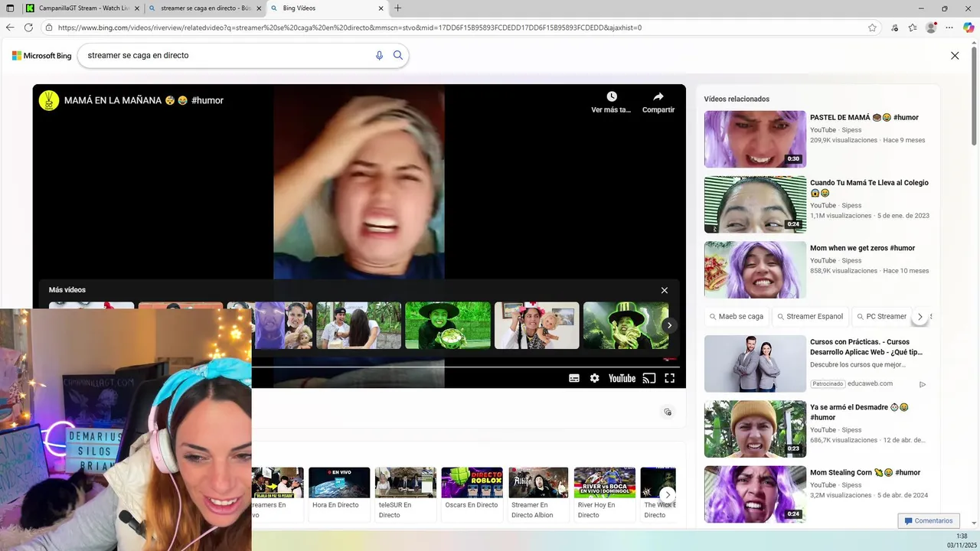
Task: Open video on YouTube logo
Action: click(x=622, y=378)
